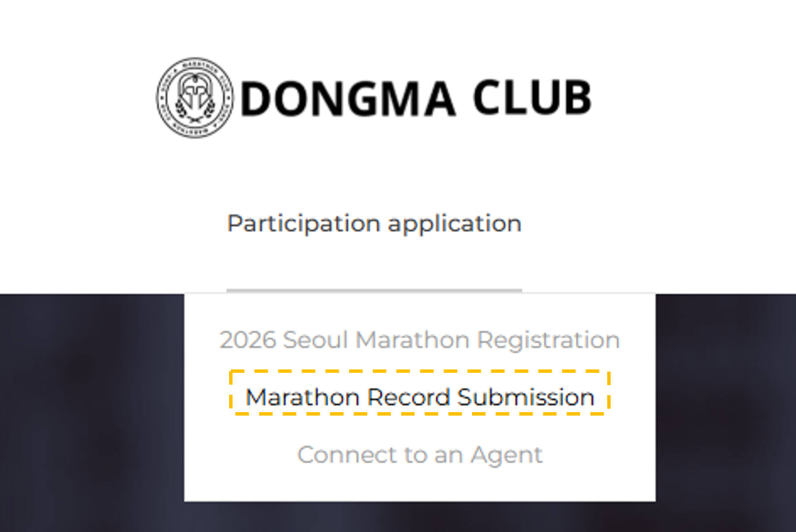
Task: Click the word DONGMA in the header
Action: [348, 99]
